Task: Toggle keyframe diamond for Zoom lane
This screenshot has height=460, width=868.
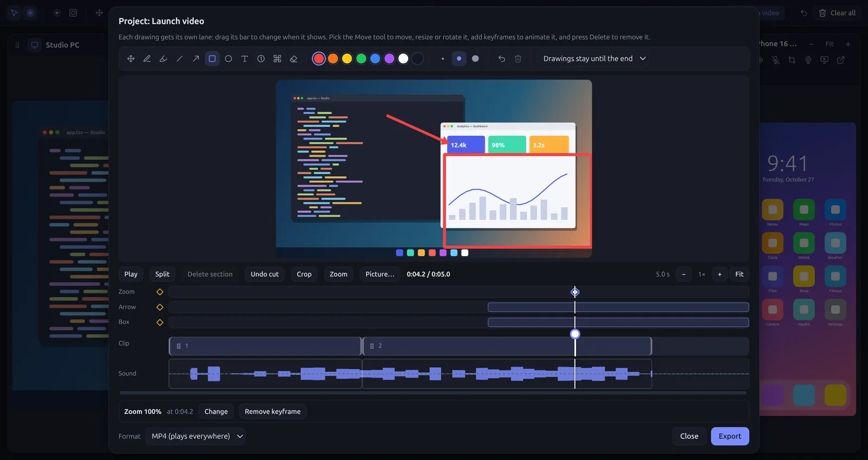Action: (x=160, y=292)
